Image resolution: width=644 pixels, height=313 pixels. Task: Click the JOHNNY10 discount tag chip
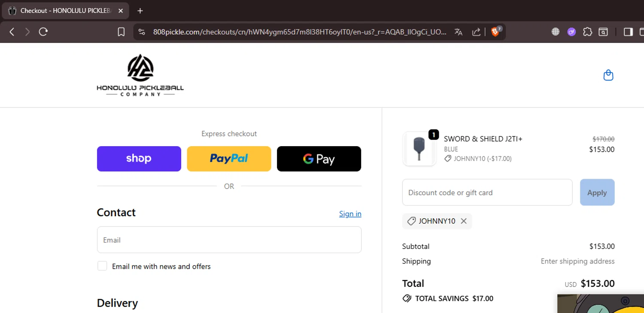437,221
